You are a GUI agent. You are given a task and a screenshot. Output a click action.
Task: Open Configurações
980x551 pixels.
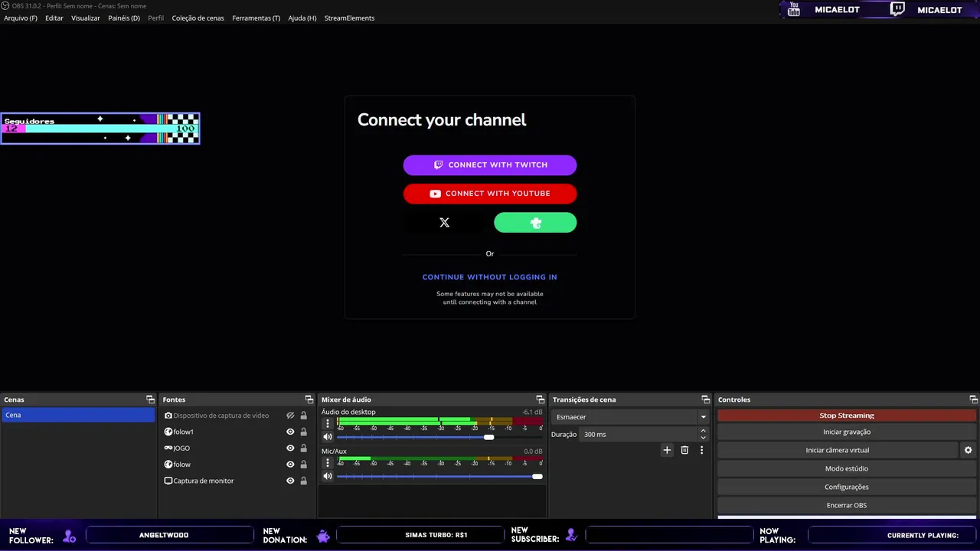click(847, 487)
